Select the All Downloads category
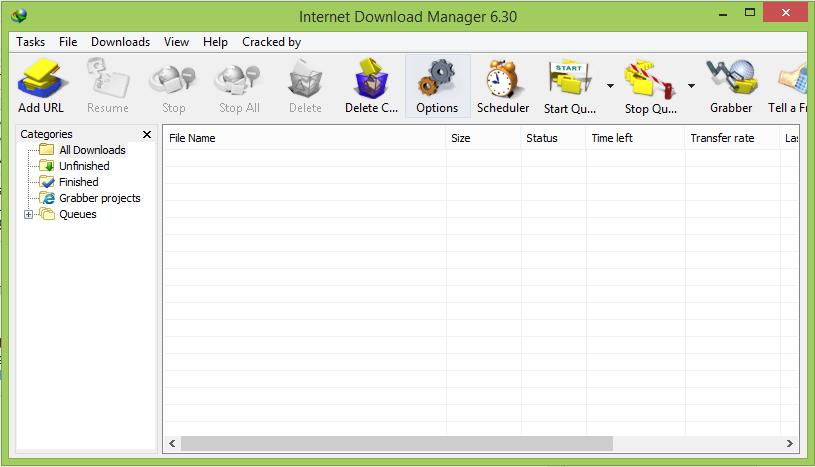 (x=92, y=150)
